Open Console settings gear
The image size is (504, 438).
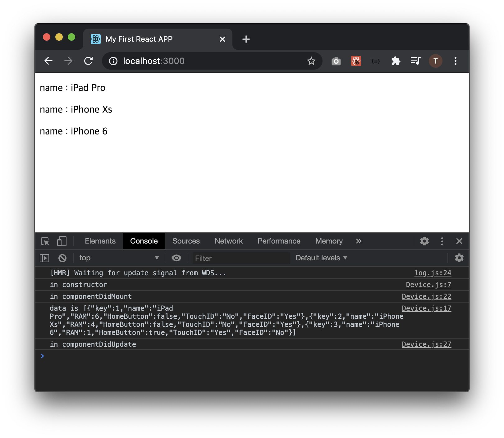pos(459,258)
